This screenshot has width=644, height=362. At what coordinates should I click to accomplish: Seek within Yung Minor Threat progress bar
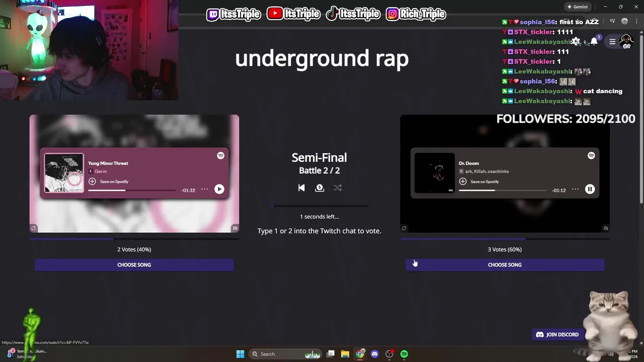point(132,191)
